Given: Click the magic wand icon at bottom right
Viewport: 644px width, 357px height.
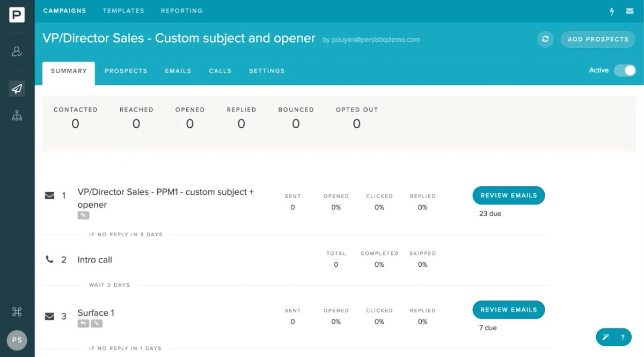Looking at the screenshot, I should (x=605, y=338).
